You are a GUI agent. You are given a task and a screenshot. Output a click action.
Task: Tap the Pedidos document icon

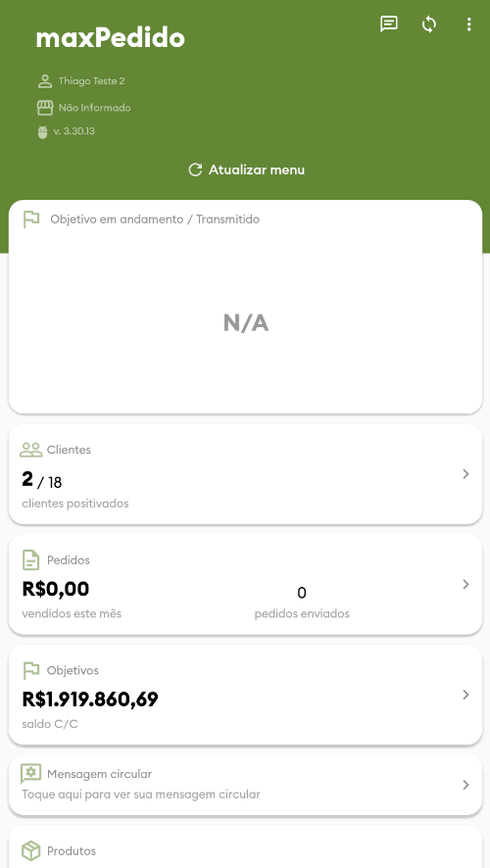31,560
